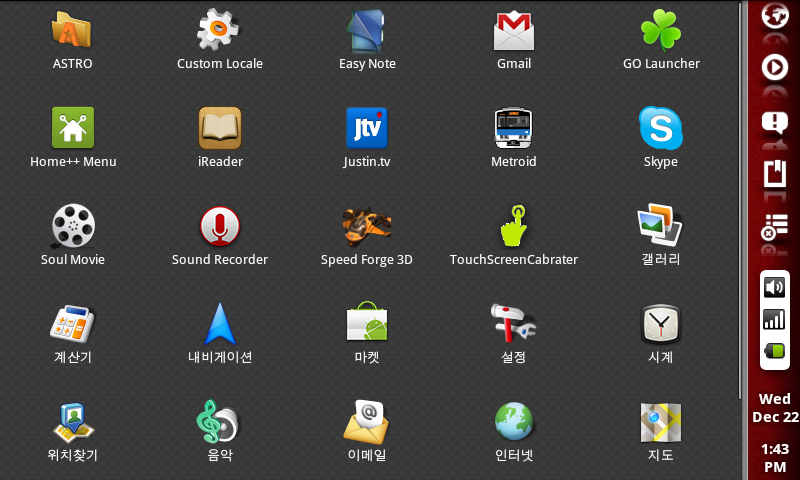Open the exclamation notification bubble in sidebar

tap(775, 122)
